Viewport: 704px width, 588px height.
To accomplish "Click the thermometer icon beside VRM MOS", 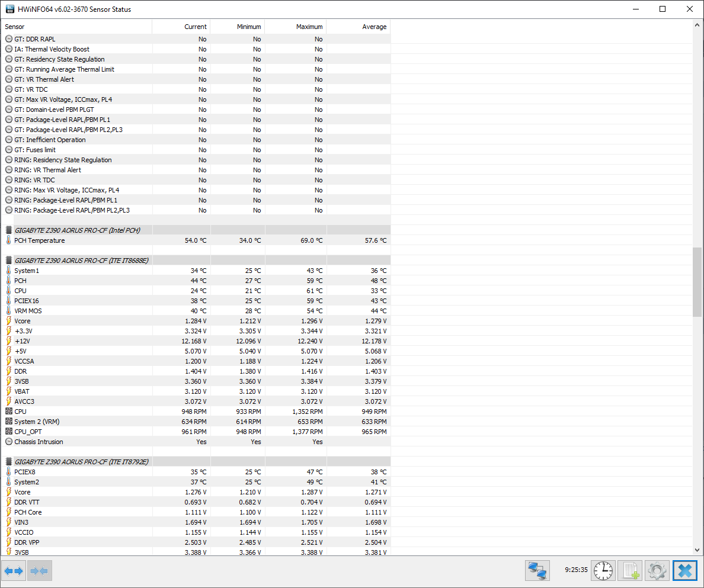I will pyautogui.click(x=8, y=311).
